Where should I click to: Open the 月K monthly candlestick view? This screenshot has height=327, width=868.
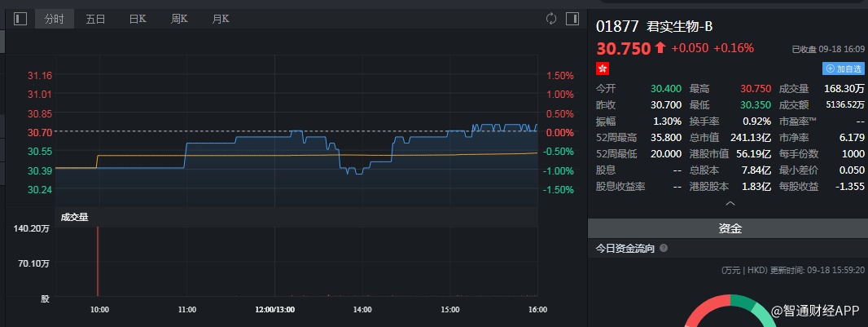pos(220,19)
